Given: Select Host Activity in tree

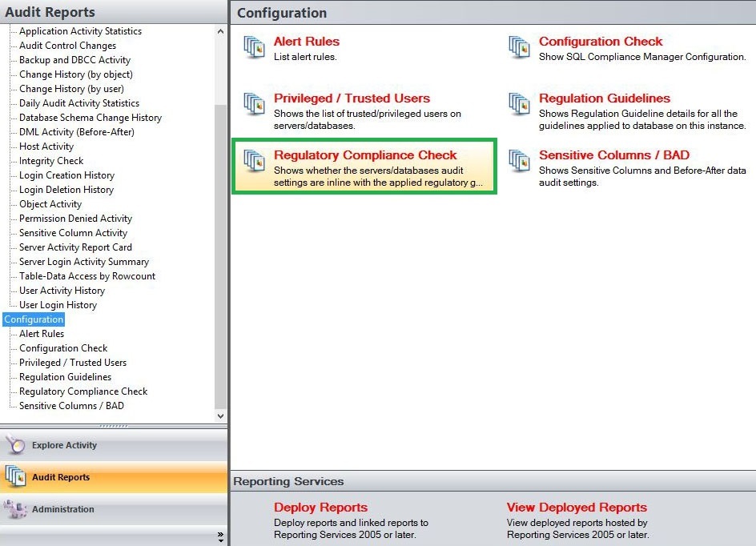Looking at the screenshot, I should tap(46, 147).
